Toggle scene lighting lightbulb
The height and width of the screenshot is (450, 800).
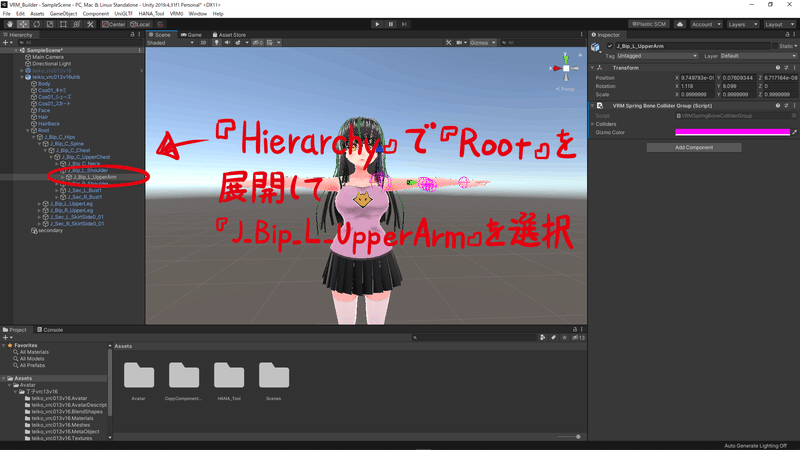pyautogui.click(x=216, y=43)
